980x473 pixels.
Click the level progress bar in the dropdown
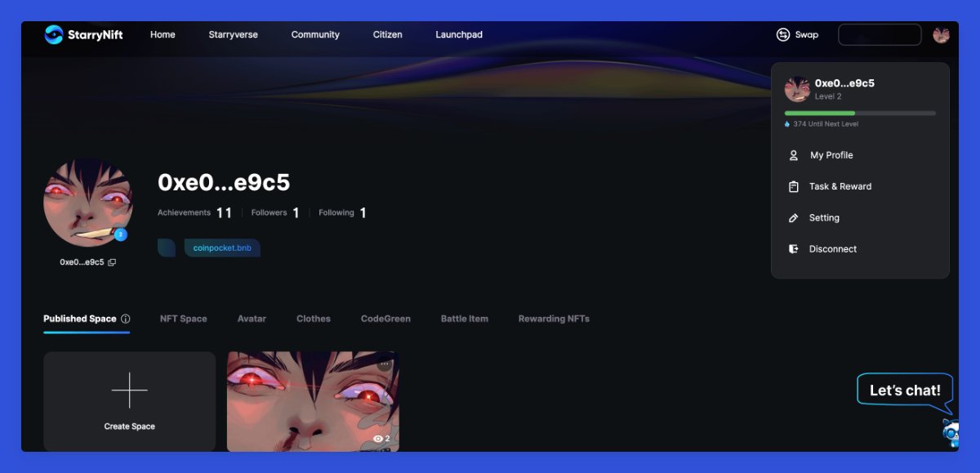click(x=860, y=113)
